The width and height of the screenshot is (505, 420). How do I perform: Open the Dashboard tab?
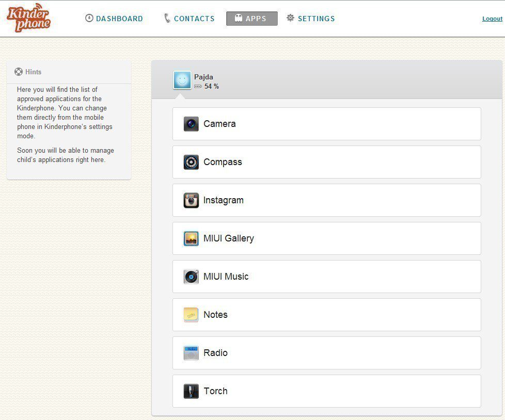coord(114,19)
